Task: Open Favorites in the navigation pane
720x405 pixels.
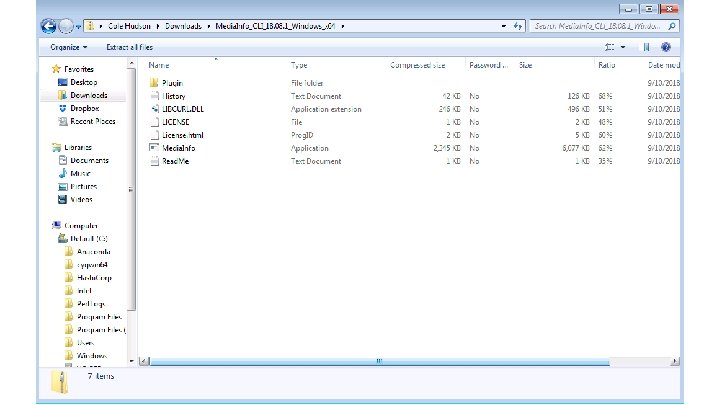Action: tap(79, 69)
